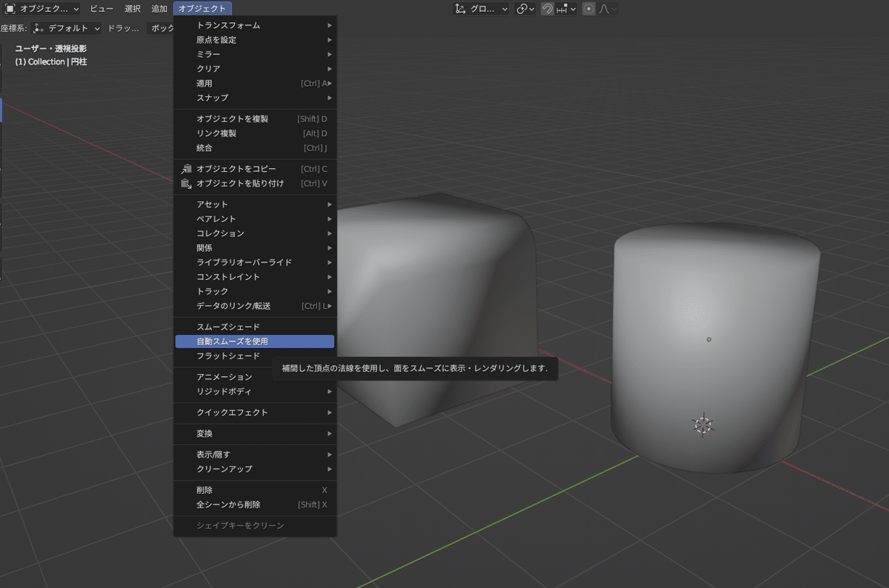Select the highlighted 自動スムーズを使用 entry
889x588 pixels.
click(255, 341)
